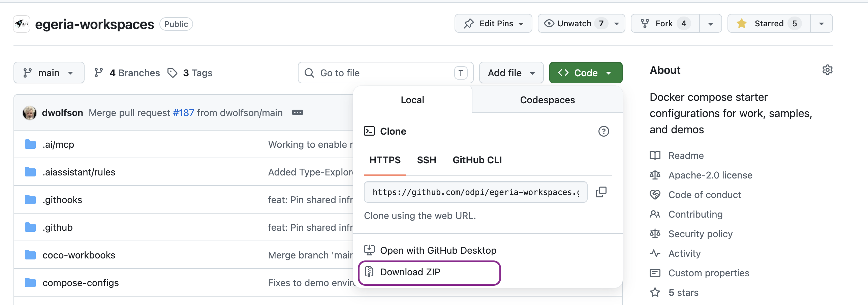The image size is (868, 305).
Task: Copy the clone URL to clipboard
Action: tap(601, 192)
